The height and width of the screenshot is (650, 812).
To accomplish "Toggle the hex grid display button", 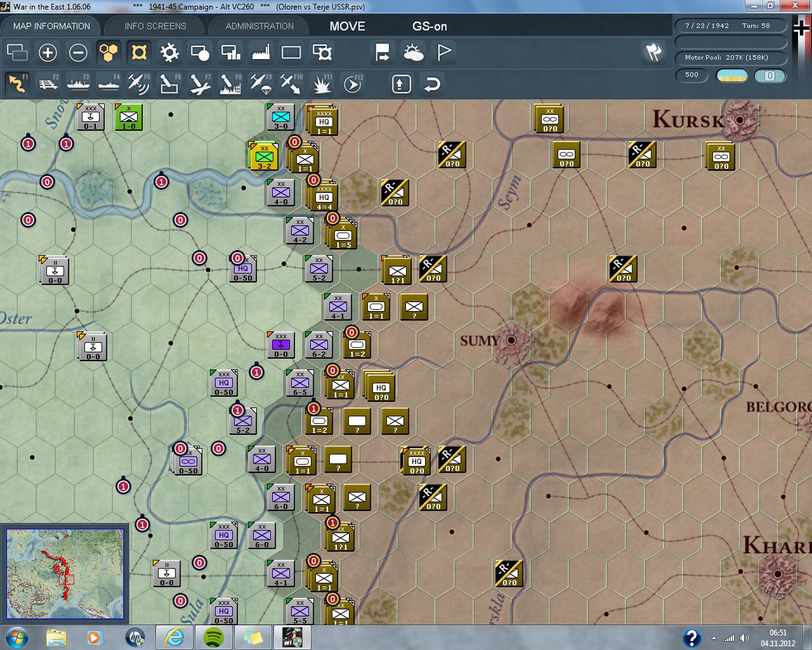I will tap(108, 53).
